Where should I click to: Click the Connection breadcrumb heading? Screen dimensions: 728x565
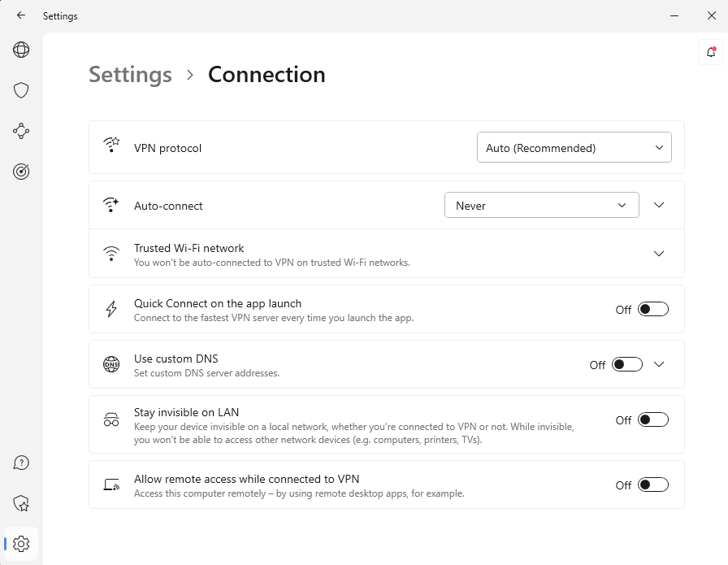coord(266,75)
